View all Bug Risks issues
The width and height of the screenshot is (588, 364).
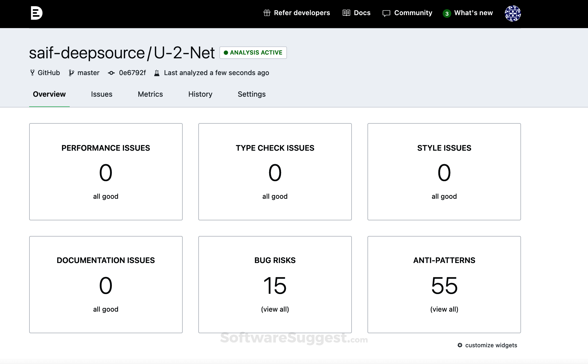275,309
